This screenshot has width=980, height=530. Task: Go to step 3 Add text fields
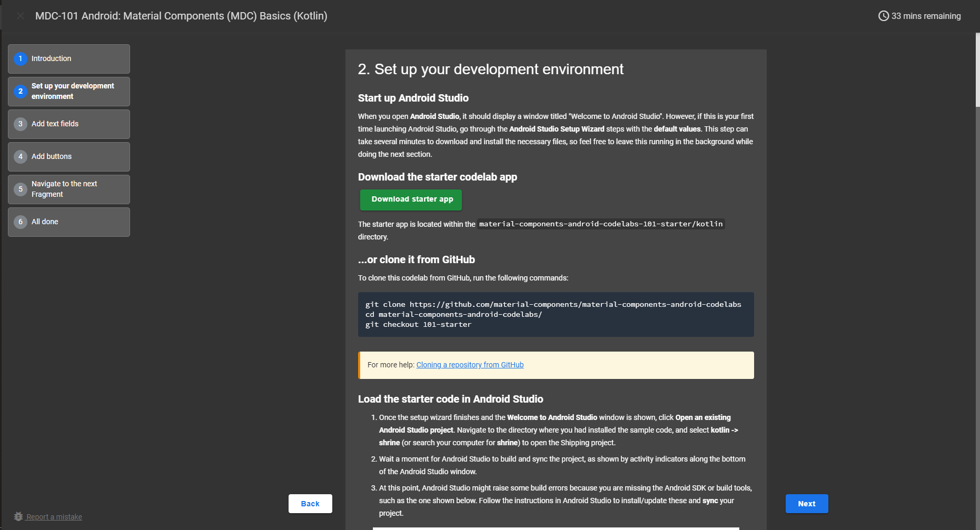(x=69, y=124)
